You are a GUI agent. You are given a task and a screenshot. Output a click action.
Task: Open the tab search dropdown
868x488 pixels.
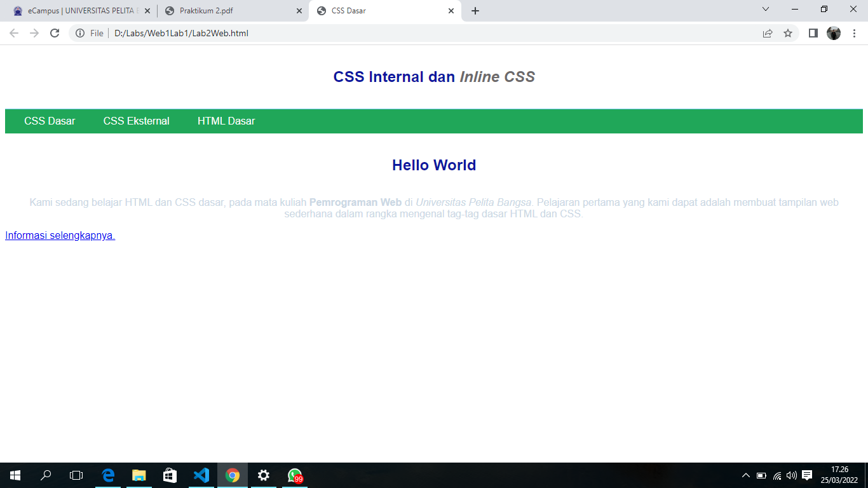[x=765, y=10]
